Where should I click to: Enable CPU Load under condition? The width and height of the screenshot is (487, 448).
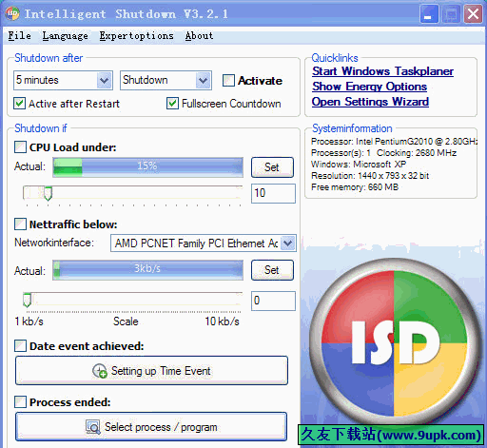tap(20, 147)
